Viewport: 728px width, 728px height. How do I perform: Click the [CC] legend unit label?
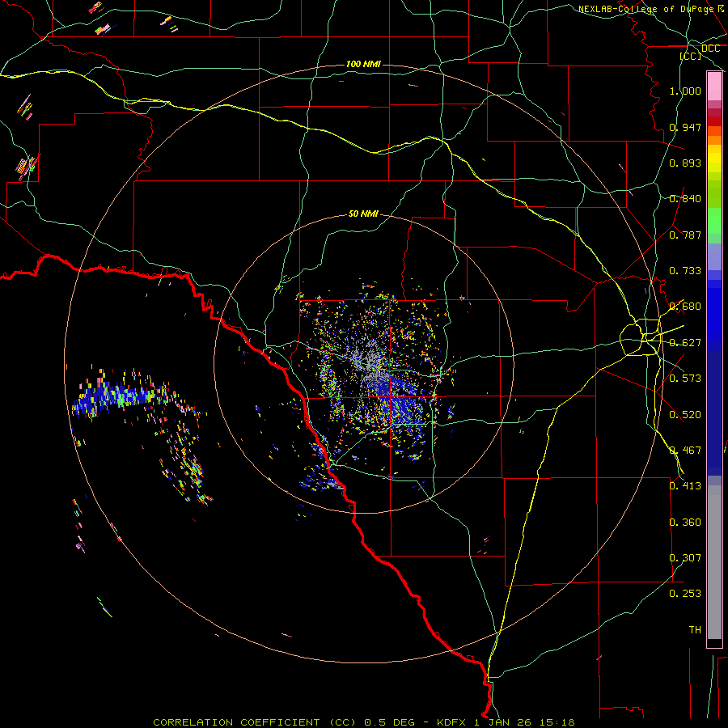click(691, 56)
